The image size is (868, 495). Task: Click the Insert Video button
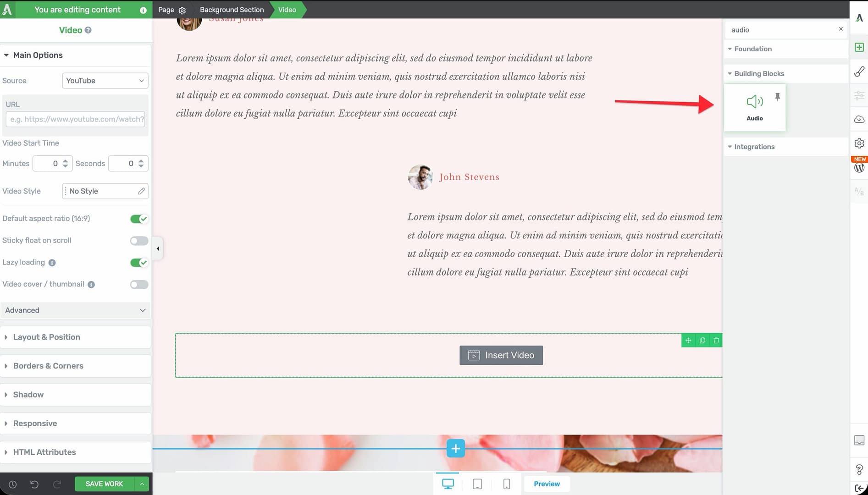(501, 355)
